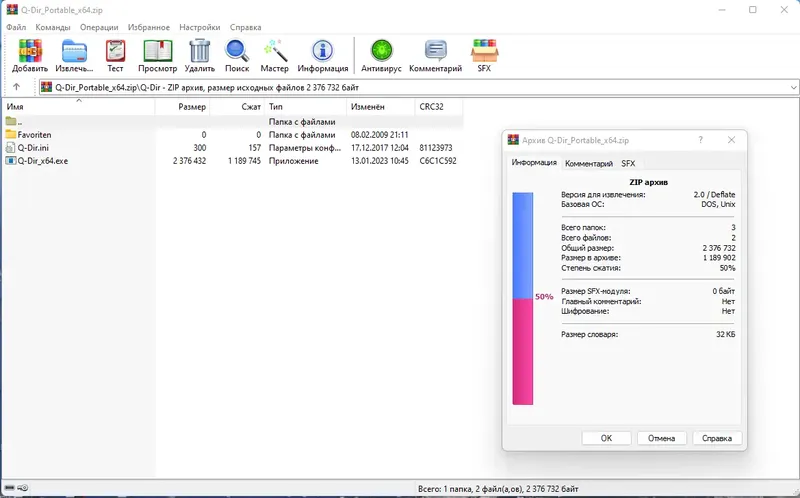Sort by Изменён column header
800x498 pixels.
pyautogui.click(x=381, y=107)
